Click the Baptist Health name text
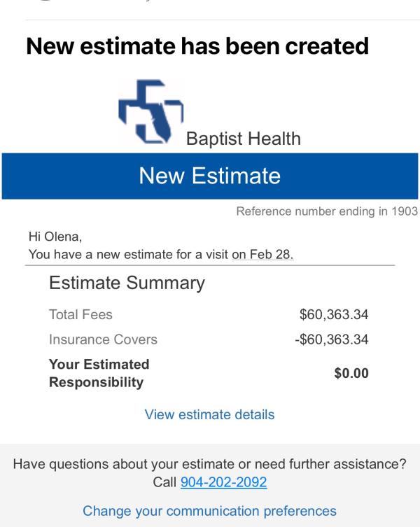The height and width of the screenshot is (527, 420). coord(244,139)
